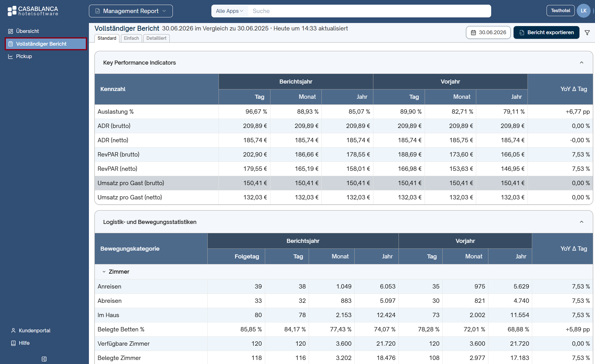Select the Umsatz pro Gast (brutto) row
The height and width of the screenshot is (364, 595).
(x=344, y=183)
